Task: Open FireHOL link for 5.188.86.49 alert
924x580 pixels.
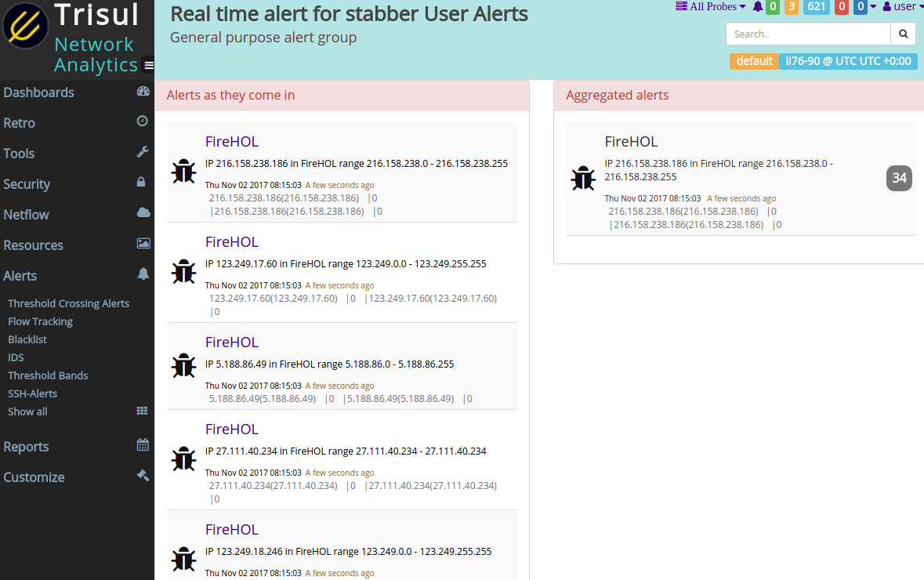Action: tap(232, 342)
